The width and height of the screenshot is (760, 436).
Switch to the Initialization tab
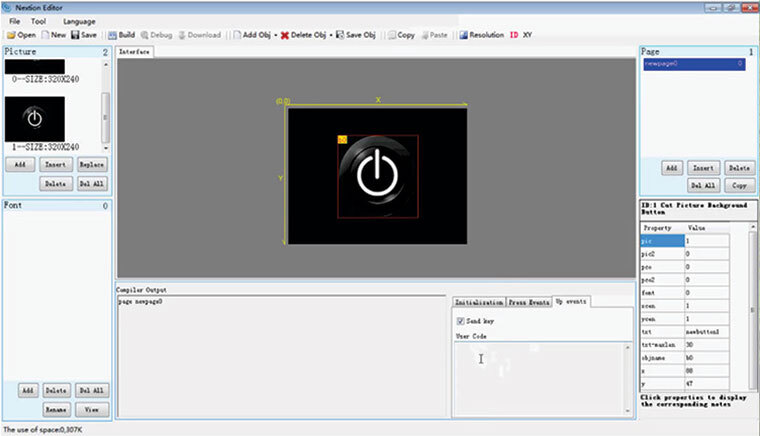478,301
